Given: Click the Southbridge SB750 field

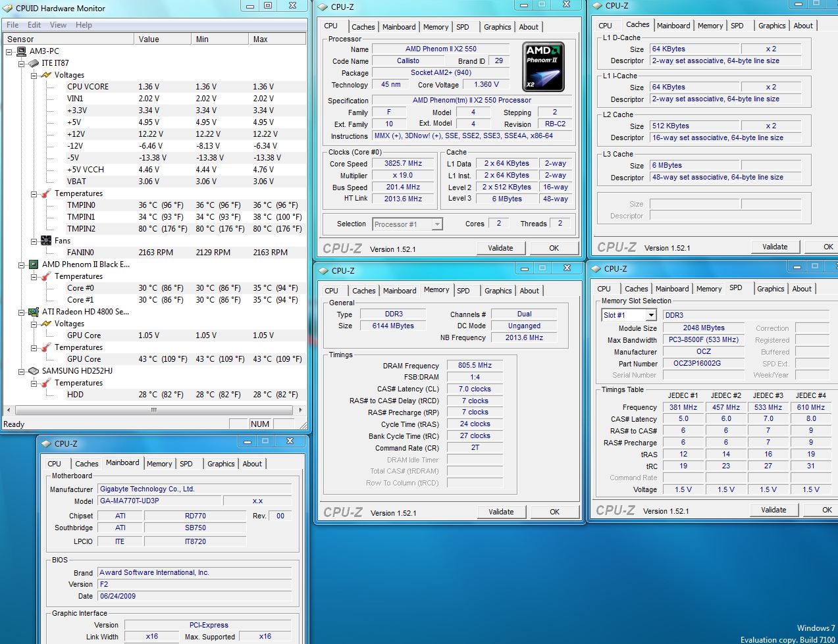Looking at the screenshot, I should click(195, 528).
